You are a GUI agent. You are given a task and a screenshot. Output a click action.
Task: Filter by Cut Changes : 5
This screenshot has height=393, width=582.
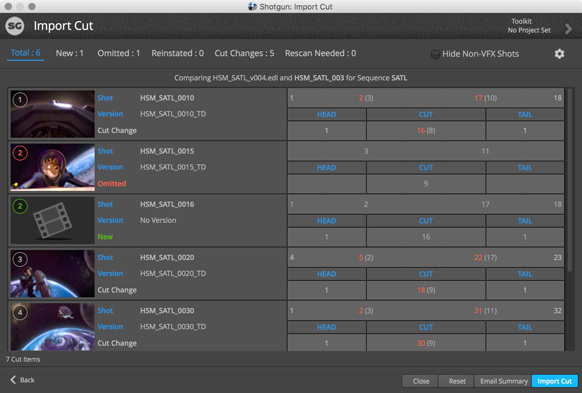(244, 53)
